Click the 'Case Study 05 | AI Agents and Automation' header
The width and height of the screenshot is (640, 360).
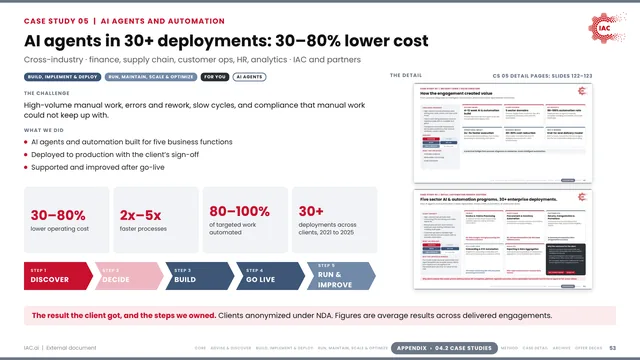(124, 21)
